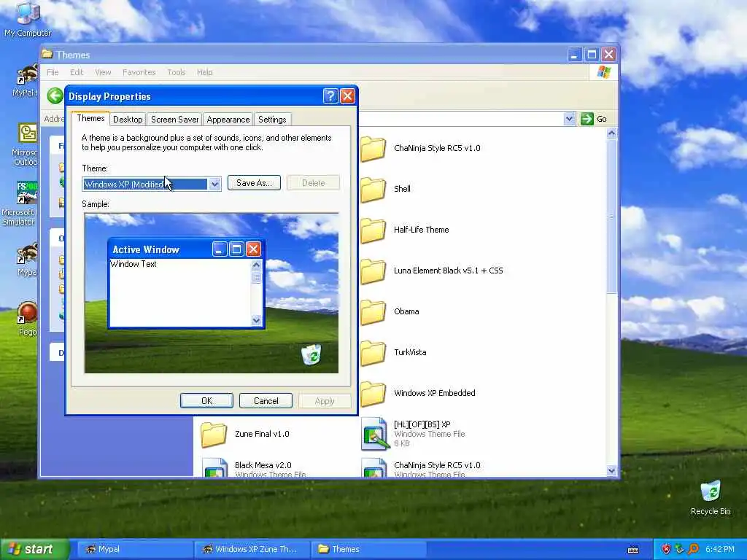Switch to Windows XP Zune Th... taskbar button
This screenshot has height=560, width=747.
(252, 550)
